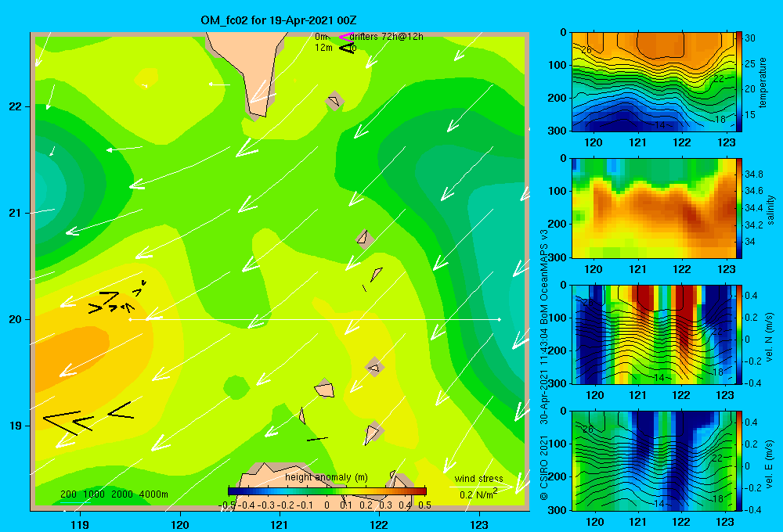Click the wind stress reference arrow
This screenshot has width=783, height=532.
point(481,487)
